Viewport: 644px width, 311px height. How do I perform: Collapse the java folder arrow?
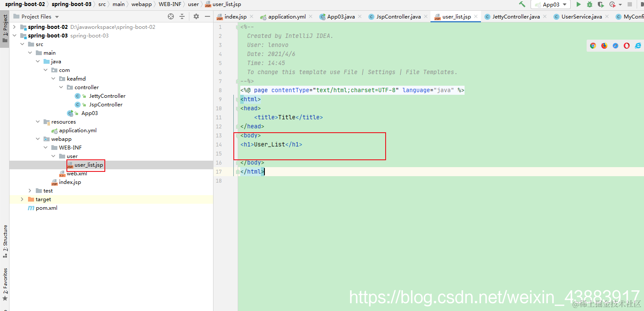[38, 61]
